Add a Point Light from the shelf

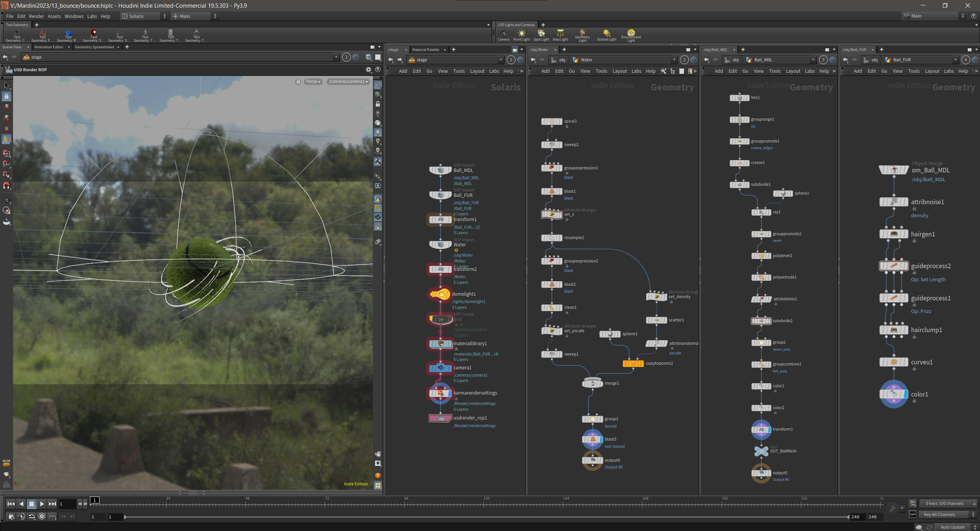[x=521, y=35]
